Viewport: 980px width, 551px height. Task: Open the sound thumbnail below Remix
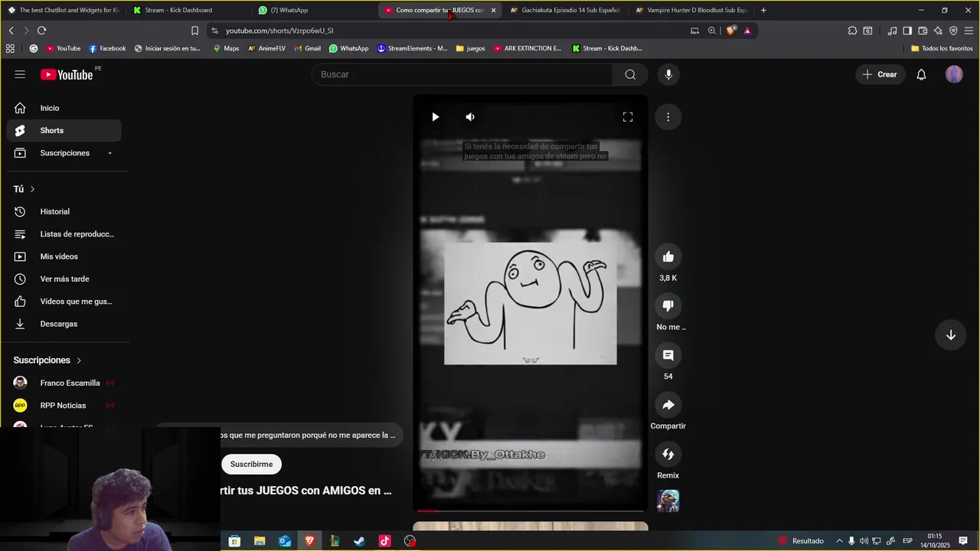(668, 500)
